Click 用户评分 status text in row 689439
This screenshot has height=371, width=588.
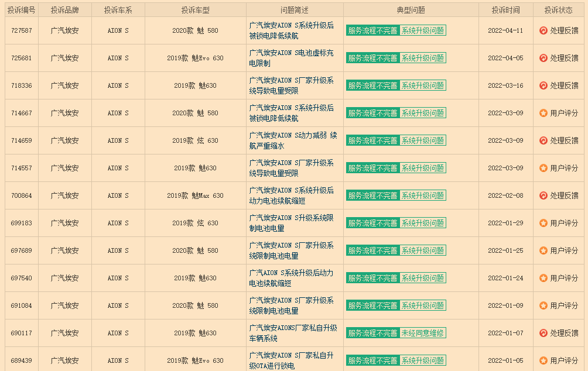pyautogui.click(x=565, y=360)
